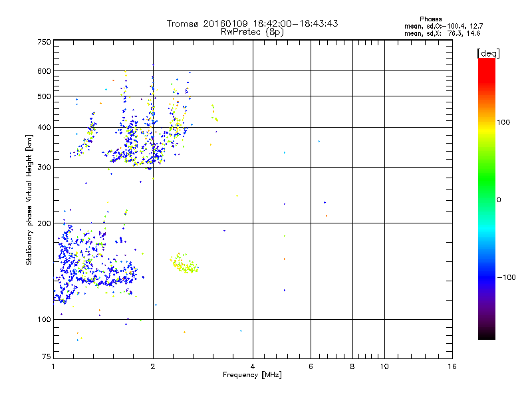Click the Y-axis tick label '750'
This screenshot has width=532, height=399.
point(44,42)
